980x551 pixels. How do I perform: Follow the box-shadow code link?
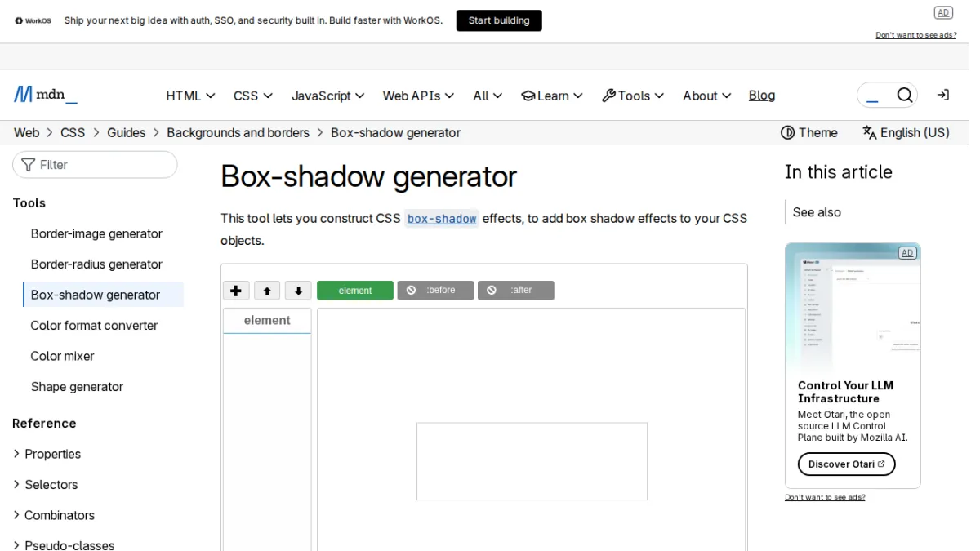click(x=442, y=219)
